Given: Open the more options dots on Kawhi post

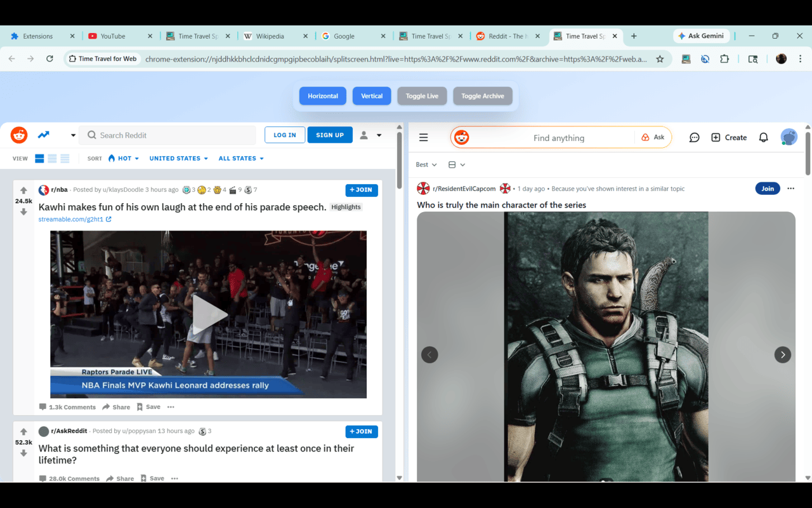Looking at the screenshot, I should click(171, 407).
